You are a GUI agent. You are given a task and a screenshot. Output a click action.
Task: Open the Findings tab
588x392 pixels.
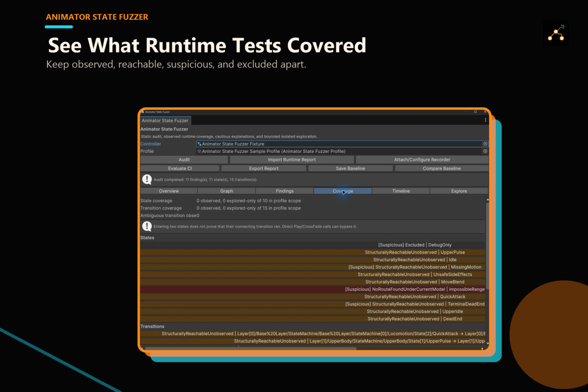pyautogui.click(x=285, y=191)
